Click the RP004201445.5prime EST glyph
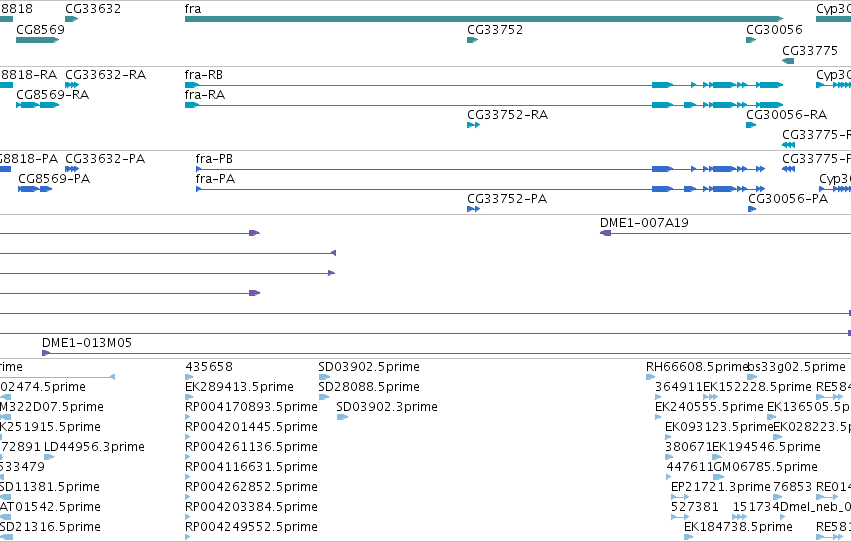 (188, 437)
